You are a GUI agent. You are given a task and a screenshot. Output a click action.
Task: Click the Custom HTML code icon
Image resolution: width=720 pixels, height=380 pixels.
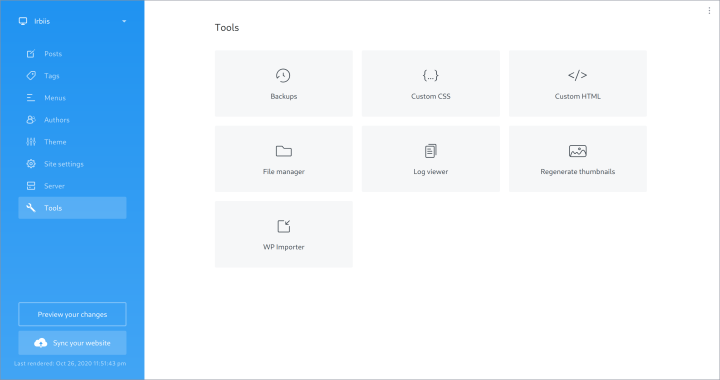577,75
